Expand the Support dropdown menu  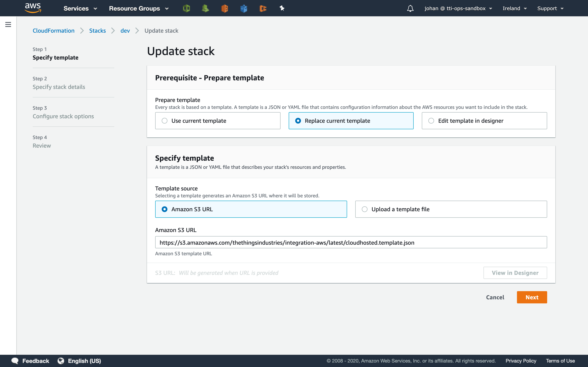(550, 8)
